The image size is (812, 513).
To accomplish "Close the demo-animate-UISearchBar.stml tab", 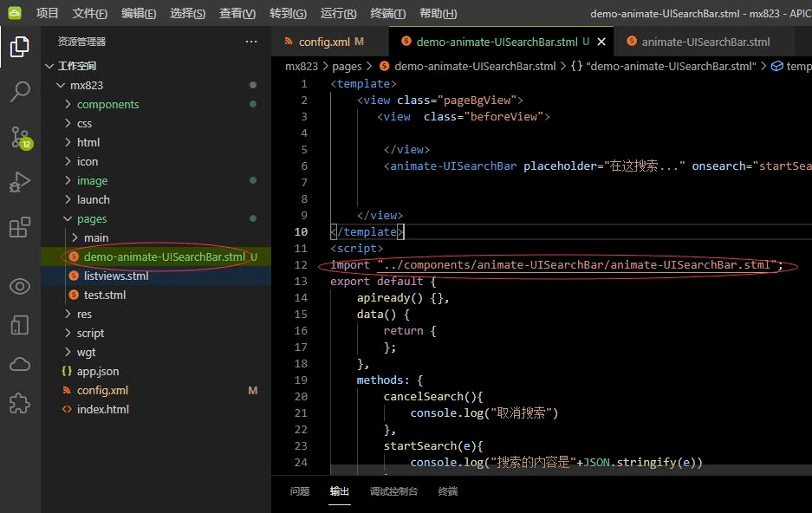I will [601, 42].
